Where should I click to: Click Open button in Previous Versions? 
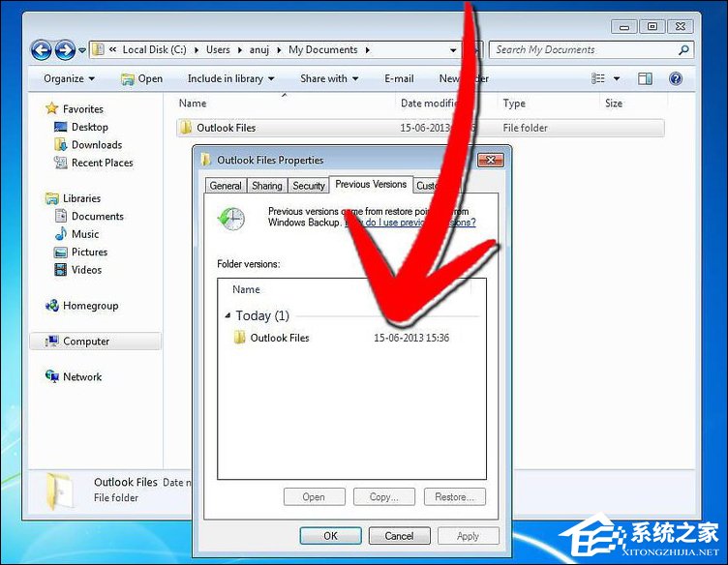click(314, 497)
